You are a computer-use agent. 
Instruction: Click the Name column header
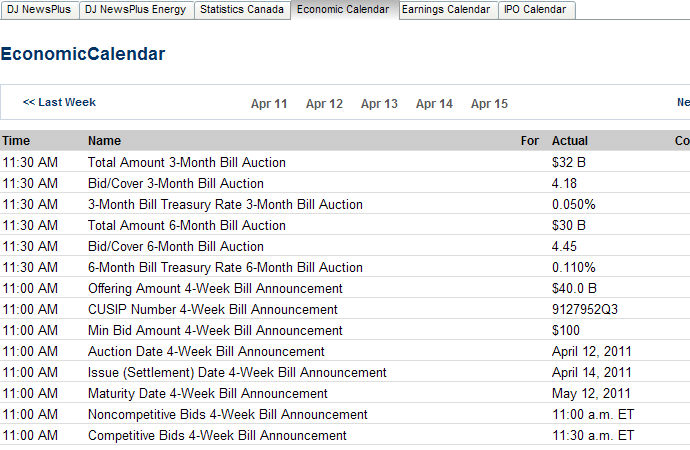coord(104,141)
